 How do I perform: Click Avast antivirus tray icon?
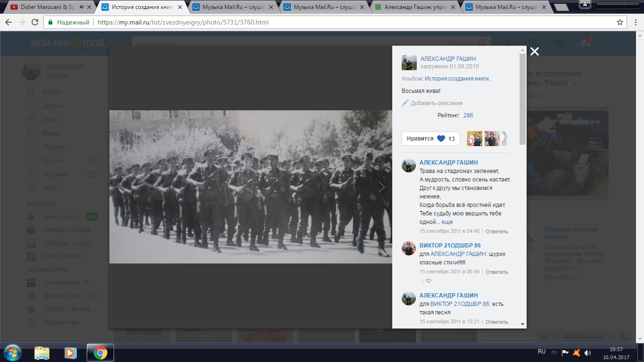coord(576,353)
